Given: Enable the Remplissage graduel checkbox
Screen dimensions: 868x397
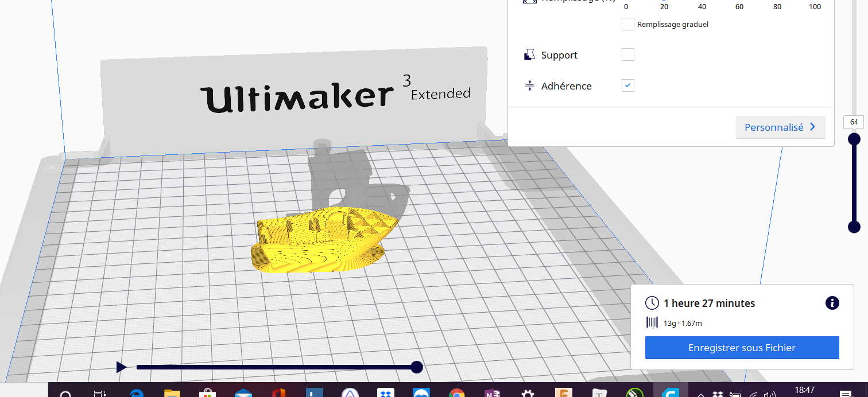Looking at the screenshot, I should pyautogui.click(x=628, y=24).
